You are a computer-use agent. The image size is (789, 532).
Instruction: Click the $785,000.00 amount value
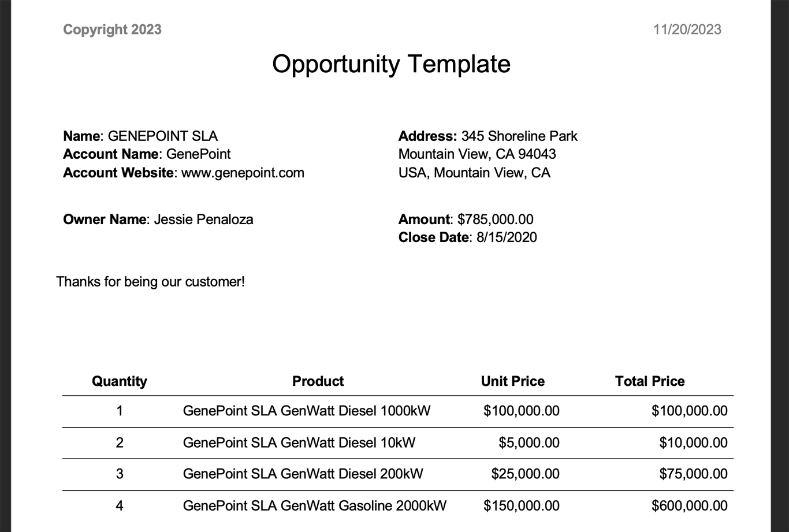pyautogui.click(x=495, y=220)
